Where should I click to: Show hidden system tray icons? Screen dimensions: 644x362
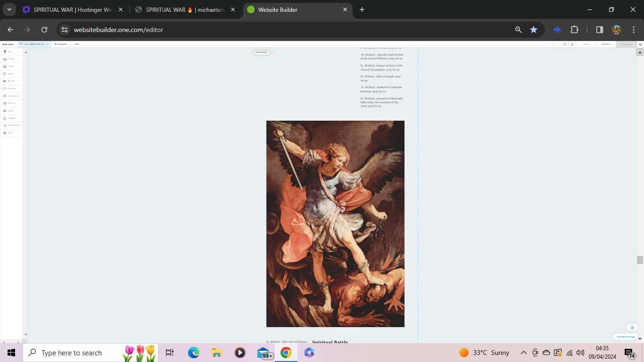(524, 353)
